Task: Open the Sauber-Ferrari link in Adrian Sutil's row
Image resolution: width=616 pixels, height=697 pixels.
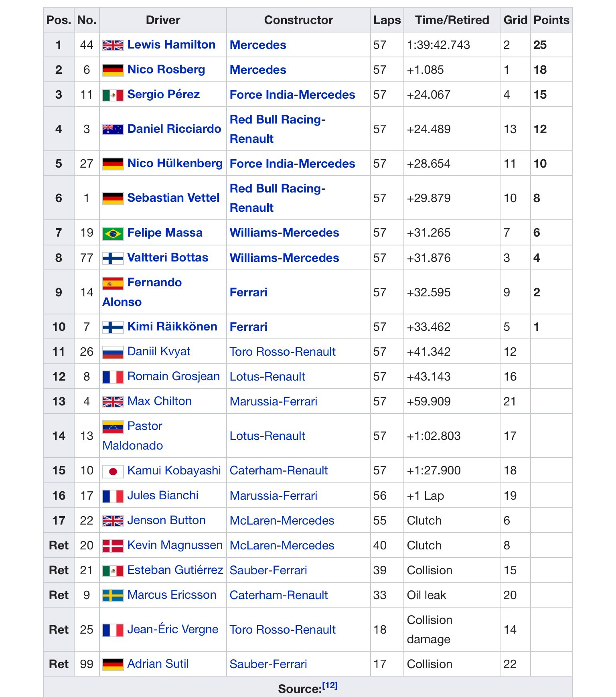Action: (268, 664)
